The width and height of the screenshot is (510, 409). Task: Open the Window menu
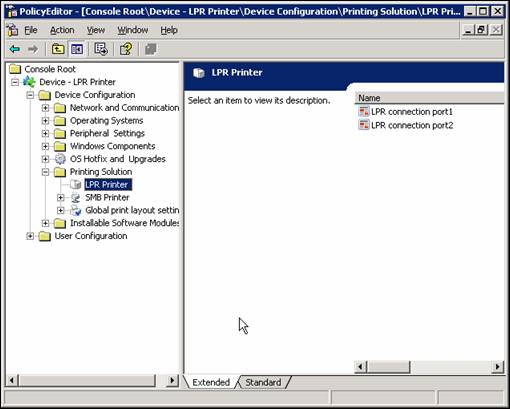(x=133, y=30)
